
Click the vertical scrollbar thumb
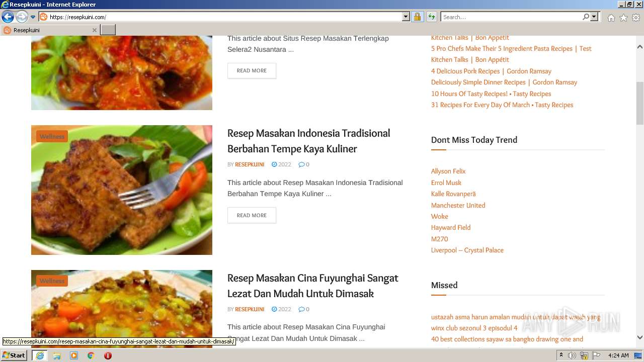640,103
